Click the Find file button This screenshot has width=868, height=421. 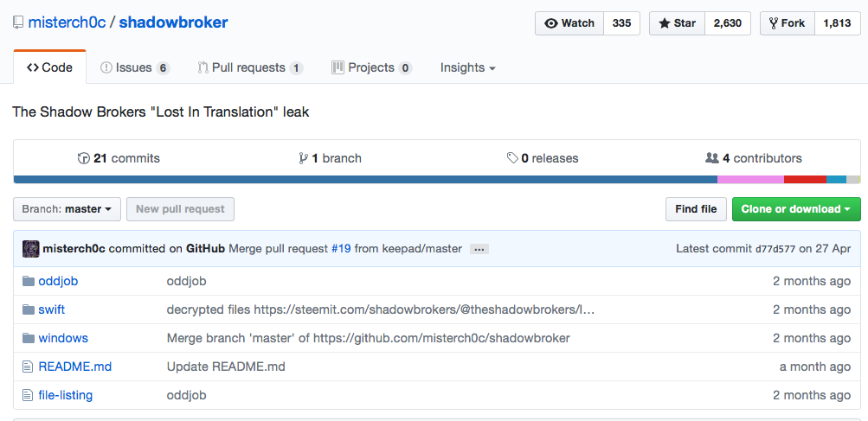coord(696,209)
